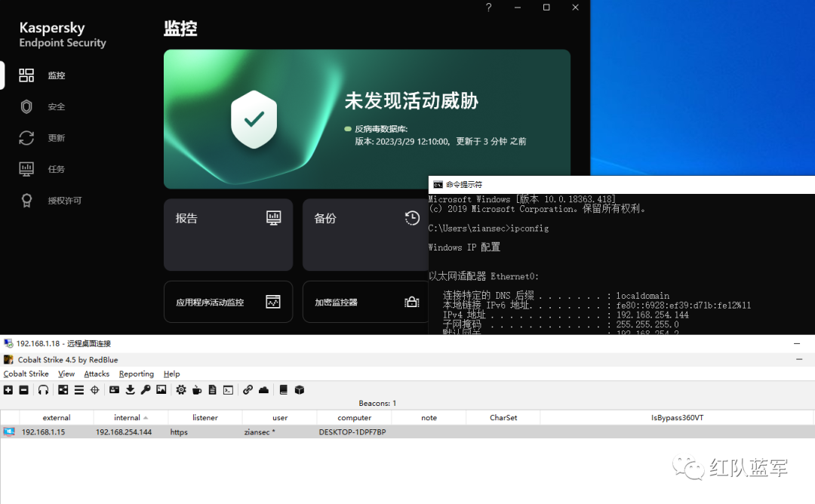Sort by the listener column header

tap(205, 417)
